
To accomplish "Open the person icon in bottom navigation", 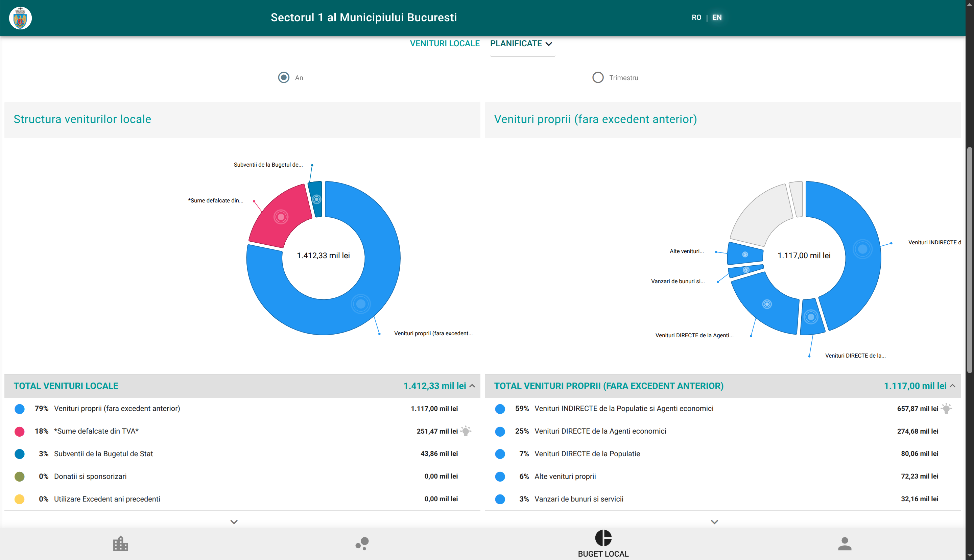I will tap(845, 543).
